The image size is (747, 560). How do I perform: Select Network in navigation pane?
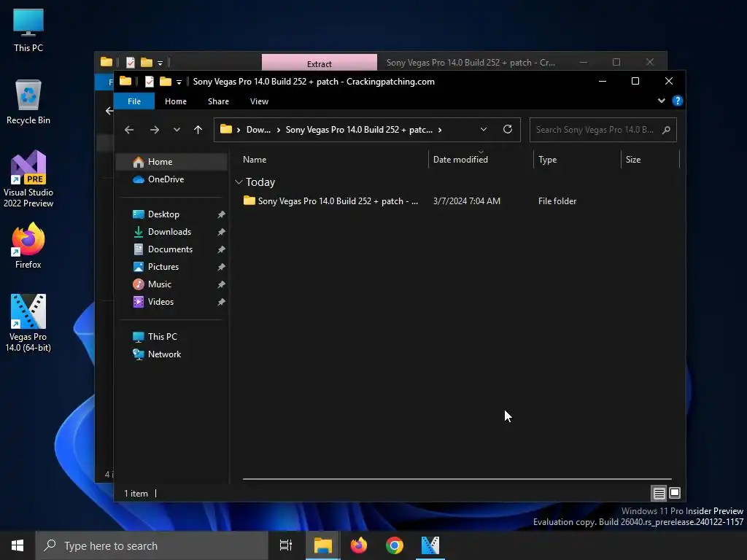click(x=172, y=354)
